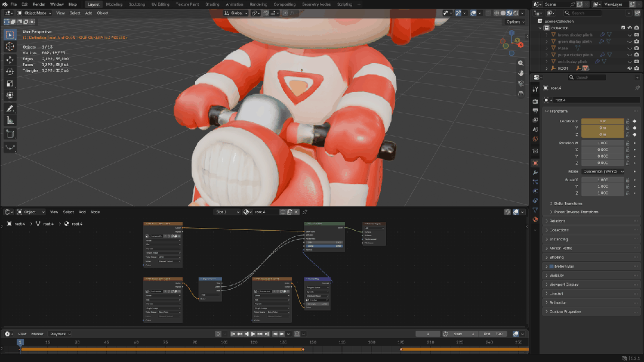This screenshot has height=362, width=644.
Task: Select the 3D Cursor tool
Action: click(x=10, y=47)
